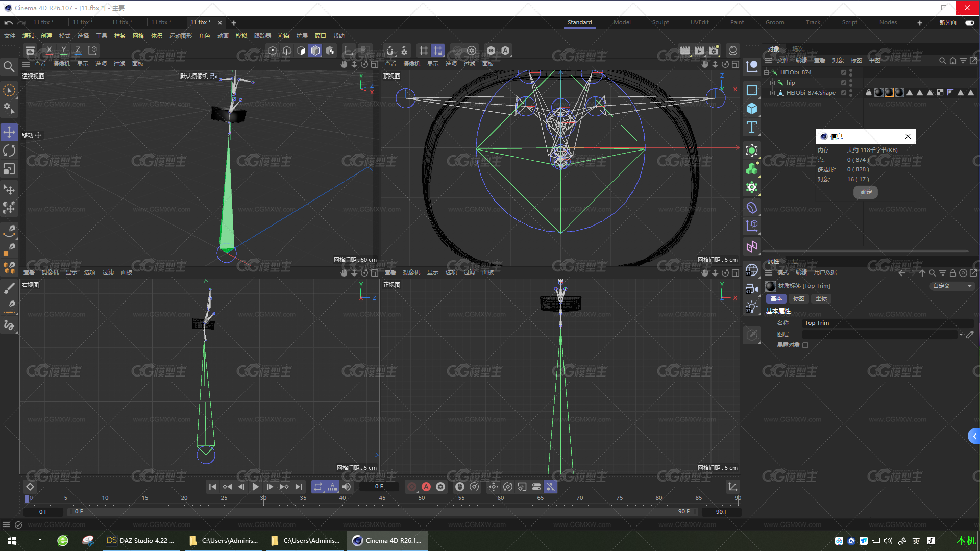Switch to the 标签 attribute tab
Image resolution: width=980 pixels, height=551 pixels.
(x=799, y=299)
